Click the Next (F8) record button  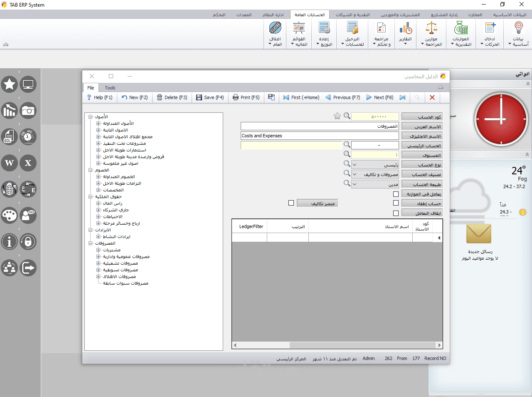coord(379,97)
